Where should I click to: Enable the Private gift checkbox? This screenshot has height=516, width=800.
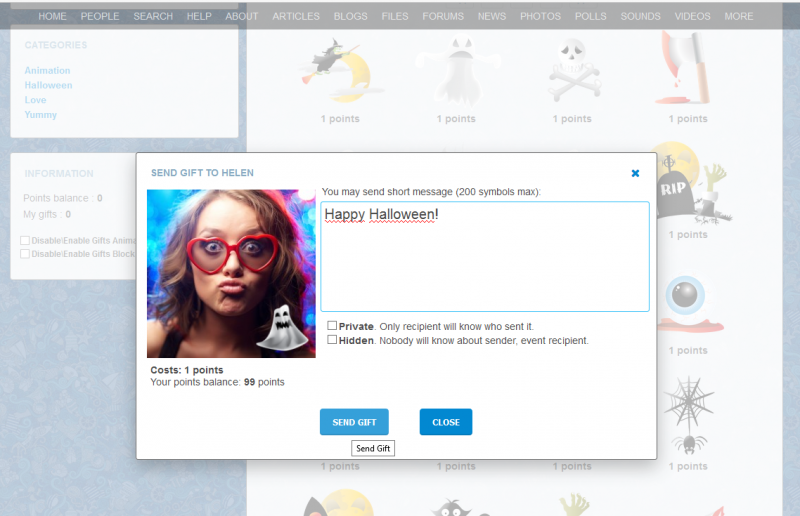[x=332, y=326]
